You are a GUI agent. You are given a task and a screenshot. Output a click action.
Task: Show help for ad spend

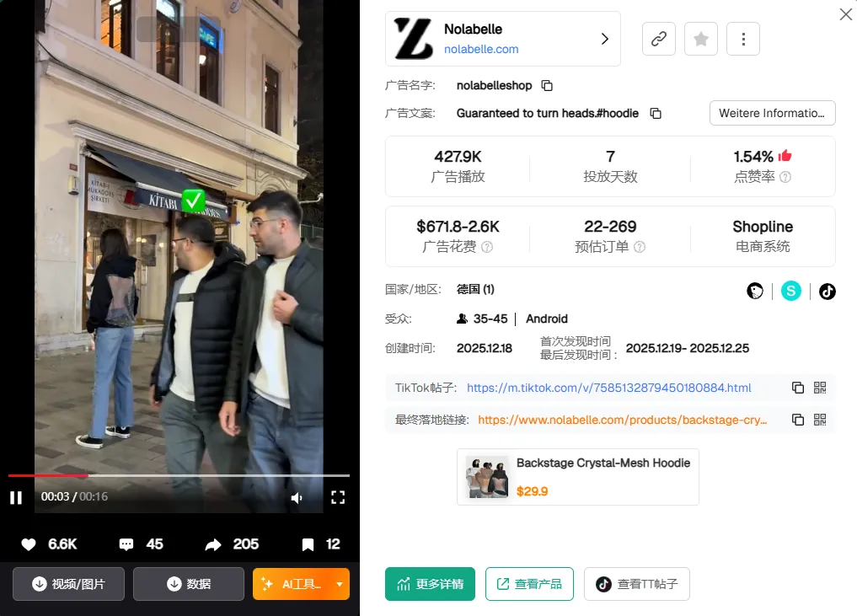[486, 247]
